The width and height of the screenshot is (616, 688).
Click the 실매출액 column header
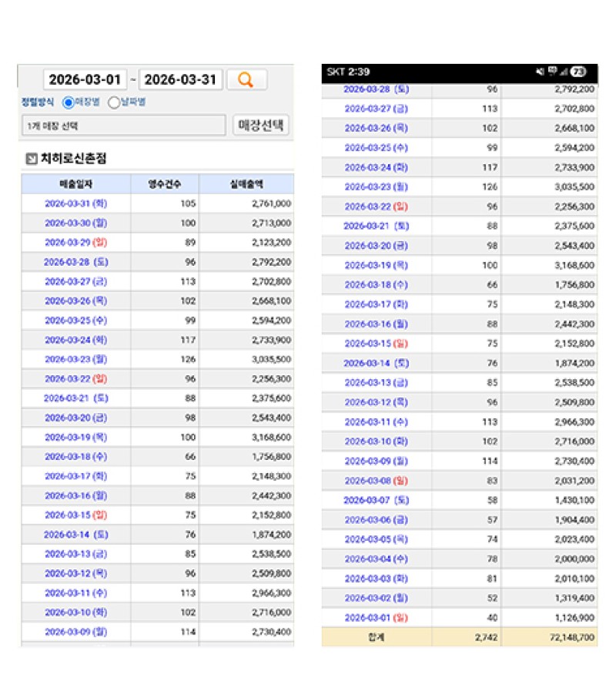(x=246, y=184)
